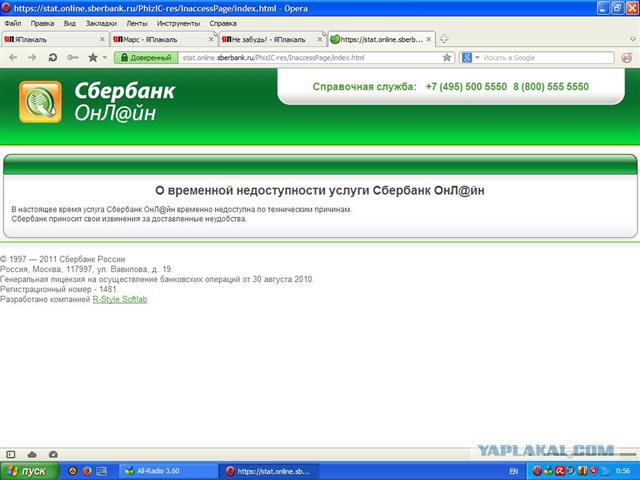Open the View menu (Вид)
The height and width of the screenshot is (480, 640).
click(x=70, y=23)
